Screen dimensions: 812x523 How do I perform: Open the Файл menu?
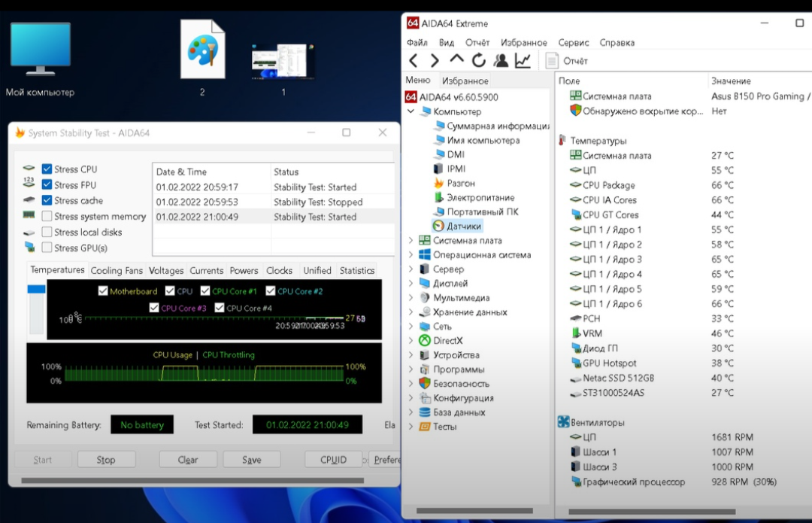tap(417, 42)
